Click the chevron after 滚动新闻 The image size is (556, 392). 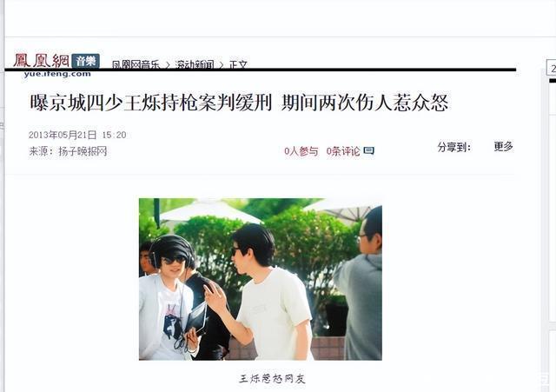[222, 65]
